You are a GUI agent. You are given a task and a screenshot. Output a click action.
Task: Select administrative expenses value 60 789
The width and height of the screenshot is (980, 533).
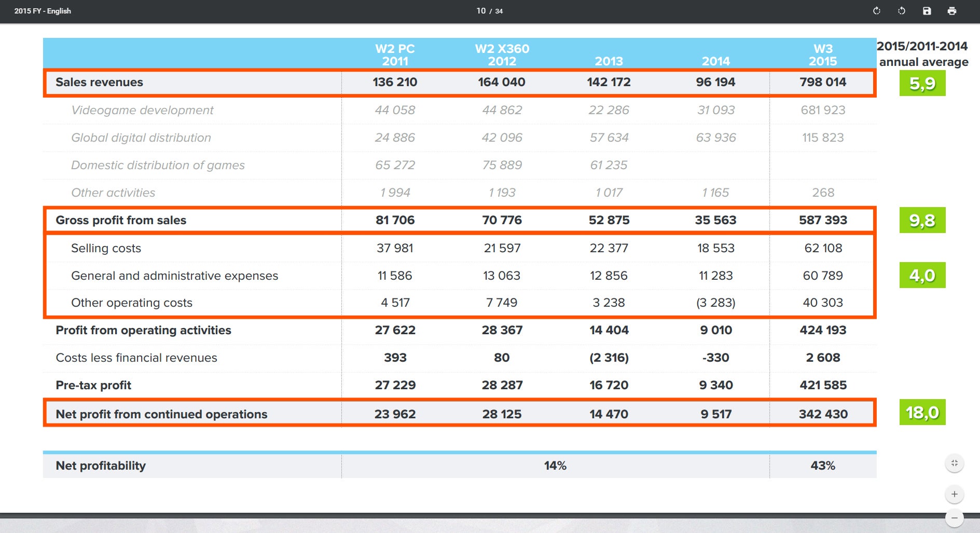823,276
